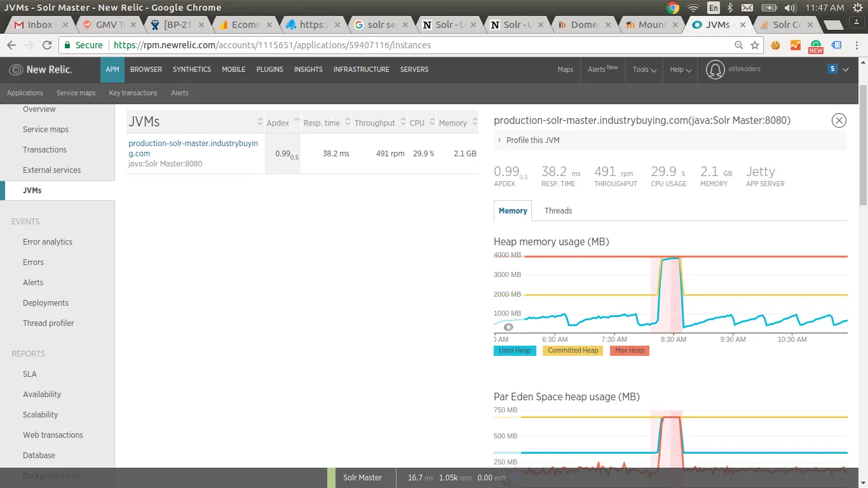Open the Availability report
This screenshot has height=488, width=868.
(42, 395)
